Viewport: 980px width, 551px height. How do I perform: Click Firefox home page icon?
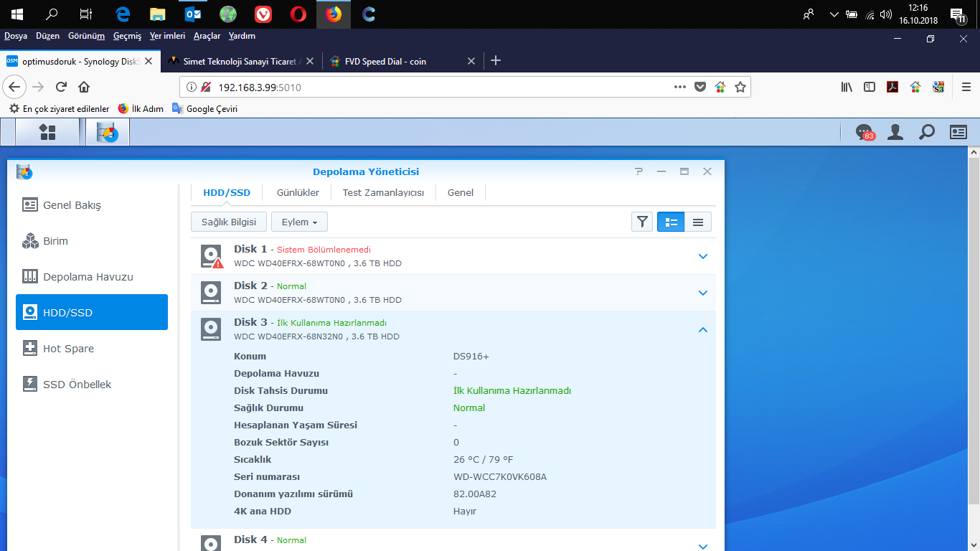pos(84,87)
